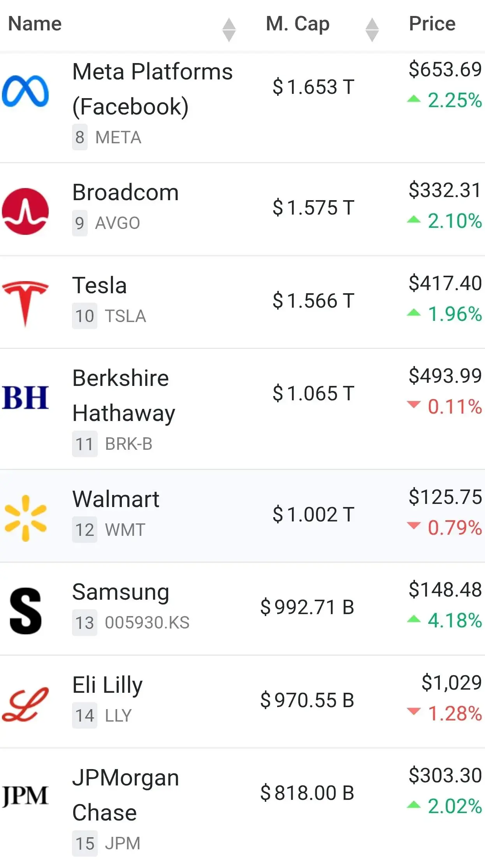Tap the red Tesla logo
Viewport: 485px width, 868px height.
[25, 303]
